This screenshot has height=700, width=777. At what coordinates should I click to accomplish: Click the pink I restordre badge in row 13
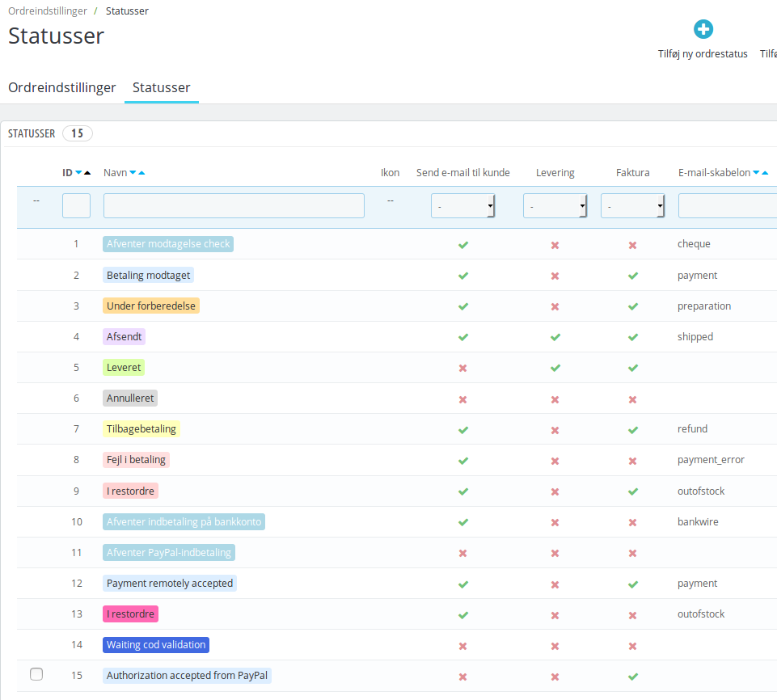pyautogui.click(x=130, y=614)
